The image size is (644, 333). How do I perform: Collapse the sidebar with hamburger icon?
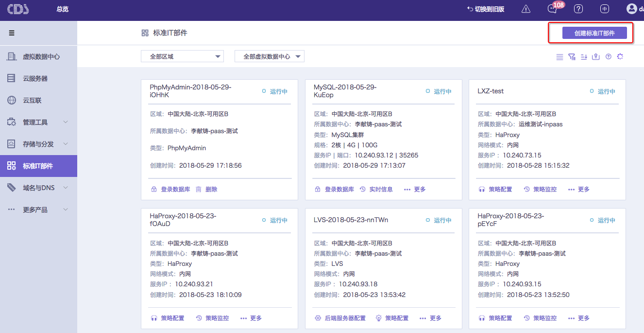(12, 33)
